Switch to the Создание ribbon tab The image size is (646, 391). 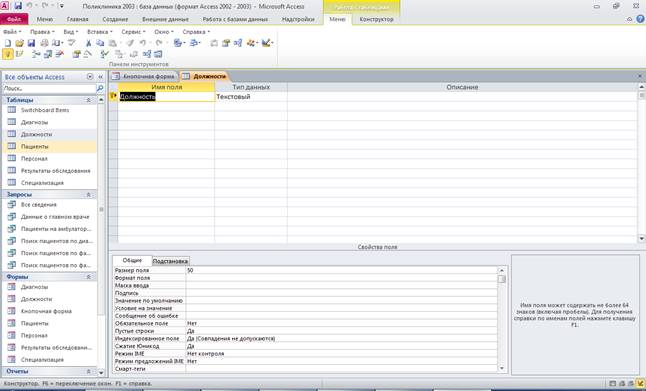click(115, 19)
